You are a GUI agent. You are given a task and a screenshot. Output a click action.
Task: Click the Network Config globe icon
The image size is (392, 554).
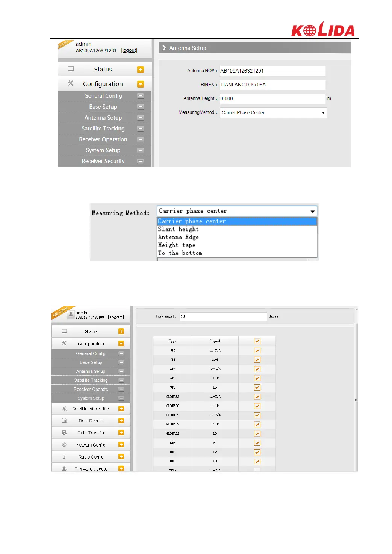[x=64, y=445]
